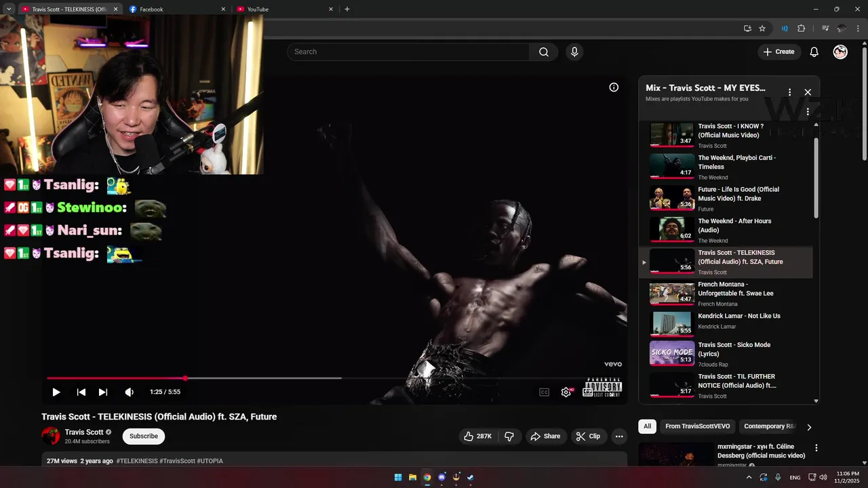
Task: Play The Weeknd - After Hours (Audio)
Action: coord(726,230)
